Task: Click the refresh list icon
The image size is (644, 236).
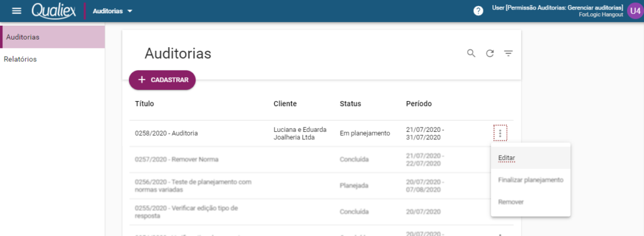Action: click(489, 53)
